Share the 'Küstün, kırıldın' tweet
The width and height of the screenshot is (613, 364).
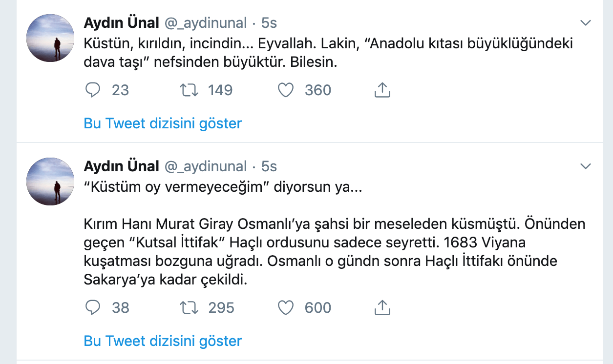click(382, 90)
